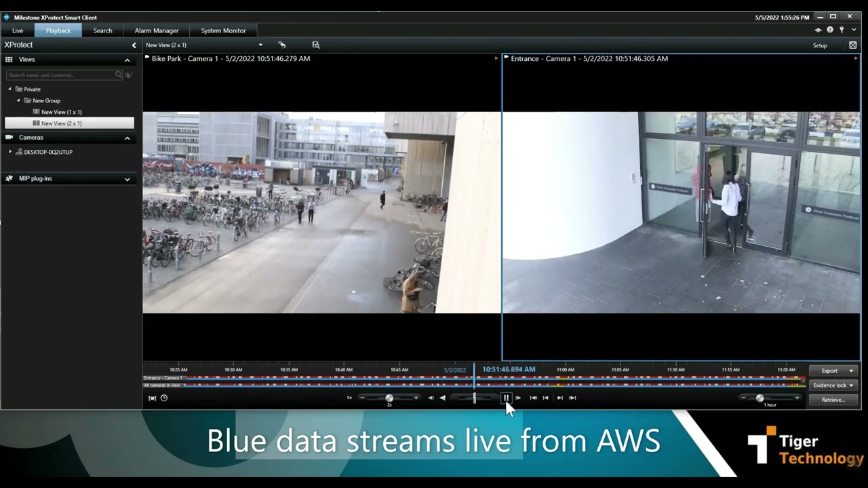Click the timeline at 10:35 AM

click(x=289, y=370)
